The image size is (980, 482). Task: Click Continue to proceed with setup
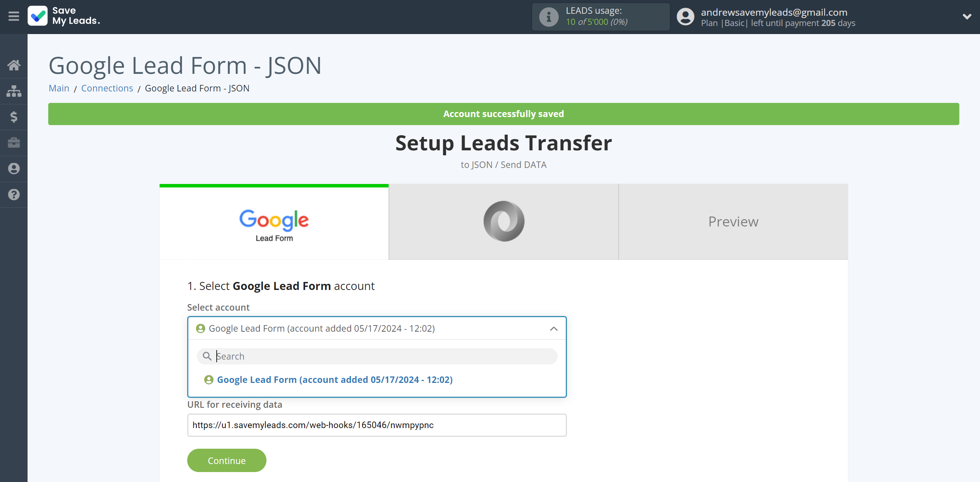[227, 461]
